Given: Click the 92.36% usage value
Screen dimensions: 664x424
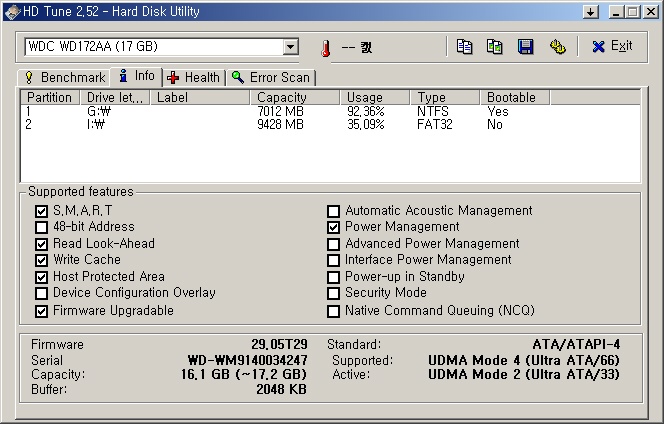Looking at the screenshot, I should click(x=366, y=111).
